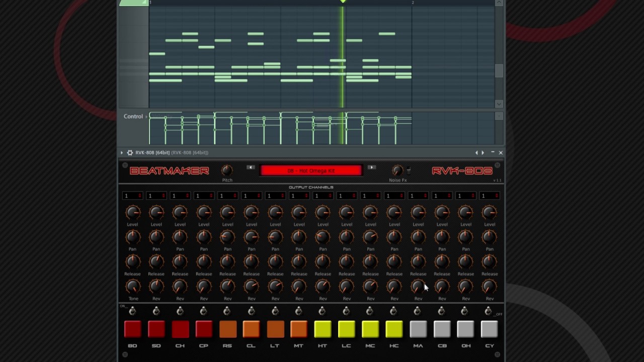Toggle the Noise Fx mini switch

pyautogui.click(x=409, y=170)
